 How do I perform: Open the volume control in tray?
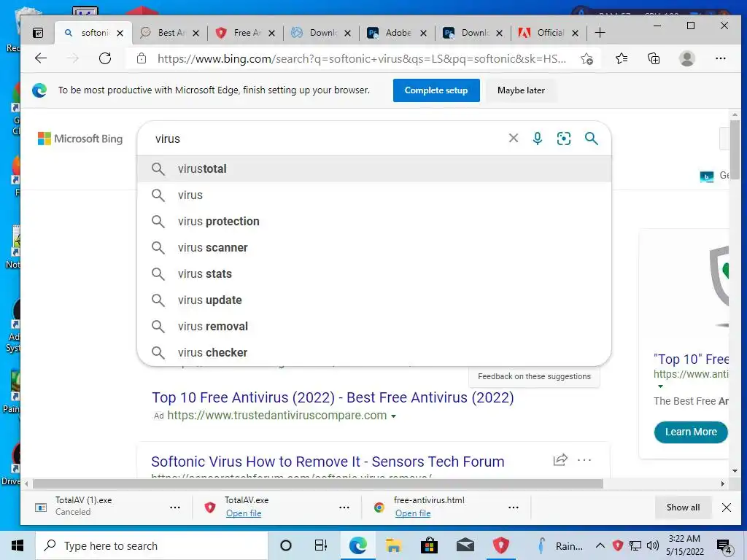(653, 545)
